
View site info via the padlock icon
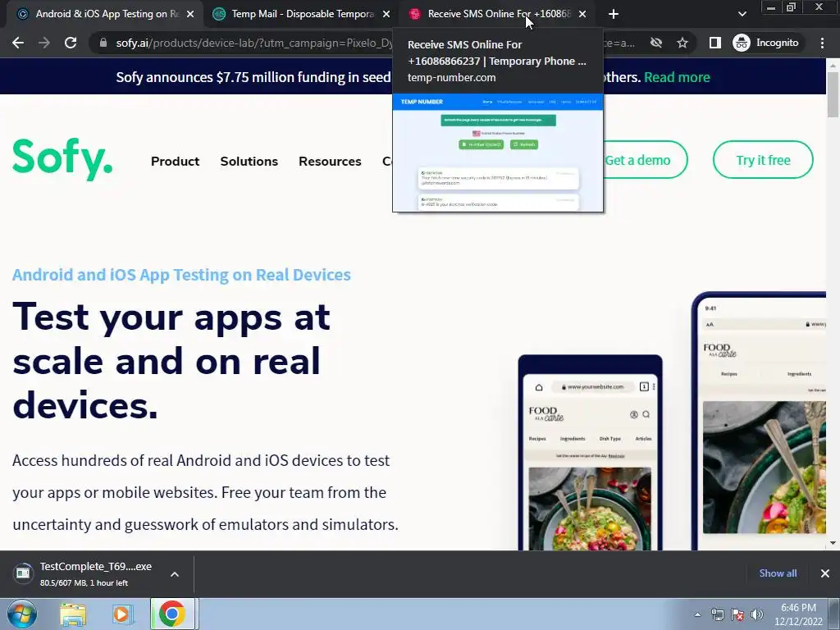pos(103,43)
